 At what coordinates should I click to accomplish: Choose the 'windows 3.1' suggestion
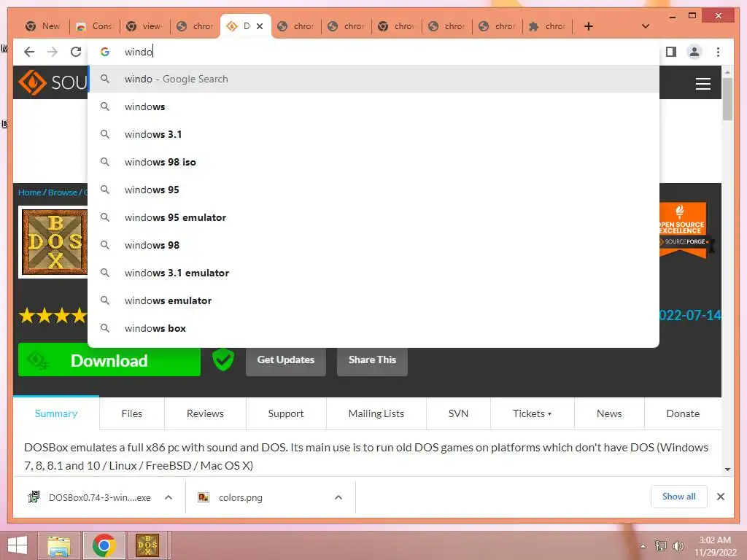373,134
